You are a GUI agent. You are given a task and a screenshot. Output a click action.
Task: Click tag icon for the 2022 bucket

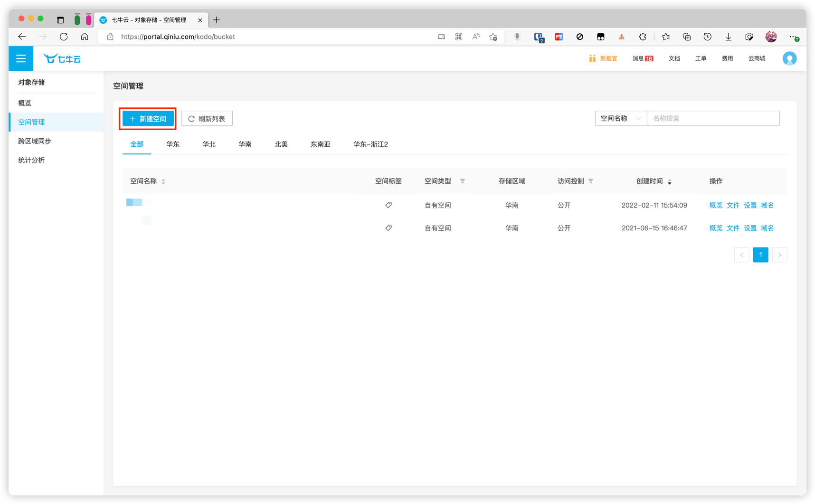pos(389,205)
